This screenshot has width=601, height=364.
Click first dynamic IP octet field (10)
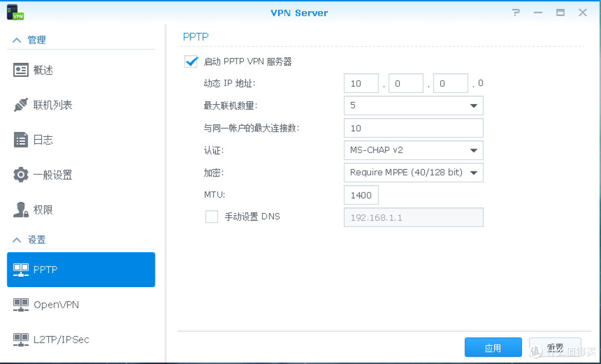(361, 83)
